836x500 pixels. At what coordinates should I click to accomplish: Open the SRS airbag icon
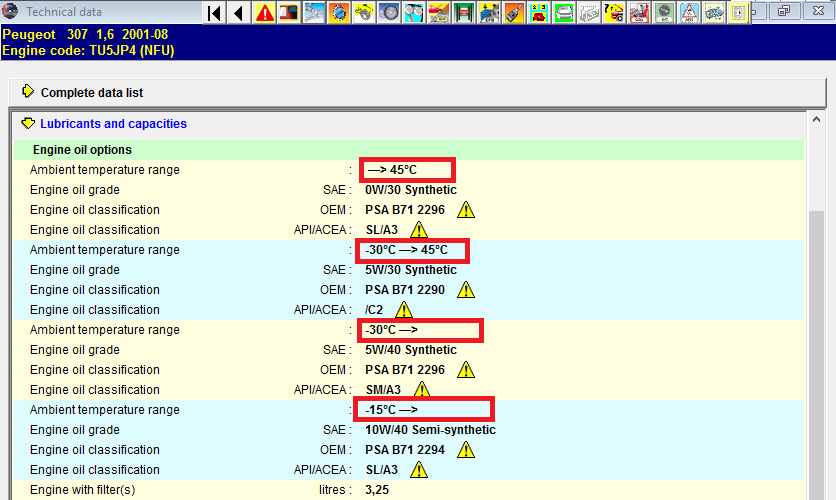639,12
